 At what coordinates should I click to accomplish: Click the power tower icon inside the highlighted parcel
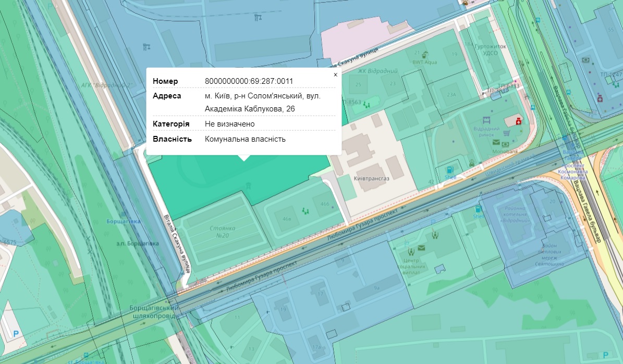248,184
